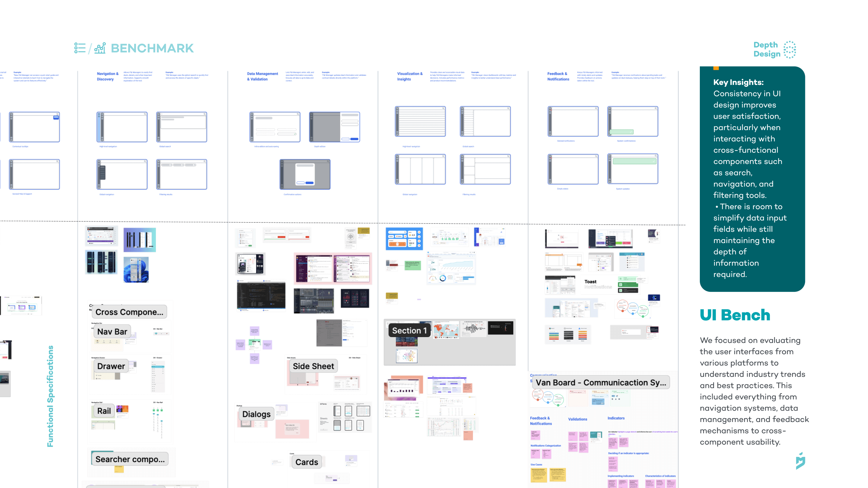Viewport: 868px width, 488px height.
Task: Select the High-level navigation wireframe under Navigation & Discovery
Action: tap(122, 127)
